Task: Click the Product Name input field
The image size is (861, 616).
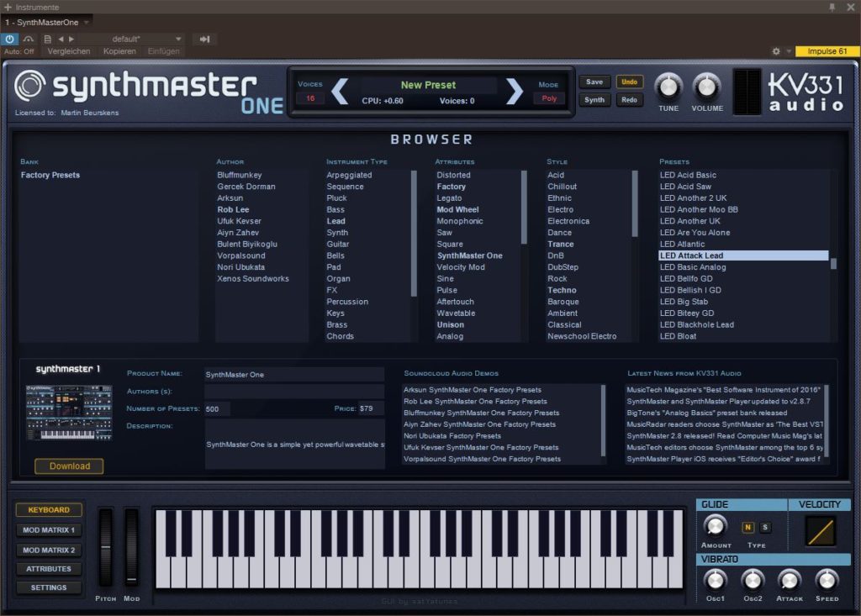Action: pos(294,375)
